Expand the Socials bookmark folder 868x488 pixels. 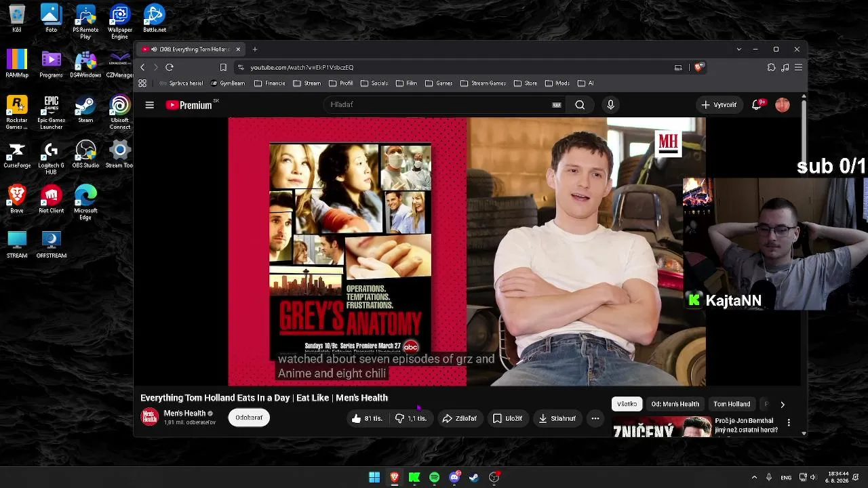click(374, 83)
